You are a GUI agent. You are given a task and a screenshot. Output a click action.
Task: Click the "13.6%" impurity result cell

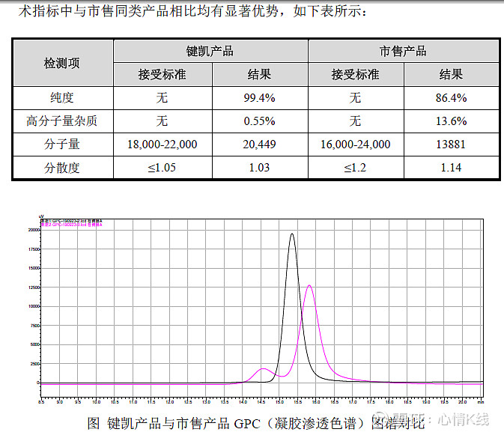click(x=452, y=121)
